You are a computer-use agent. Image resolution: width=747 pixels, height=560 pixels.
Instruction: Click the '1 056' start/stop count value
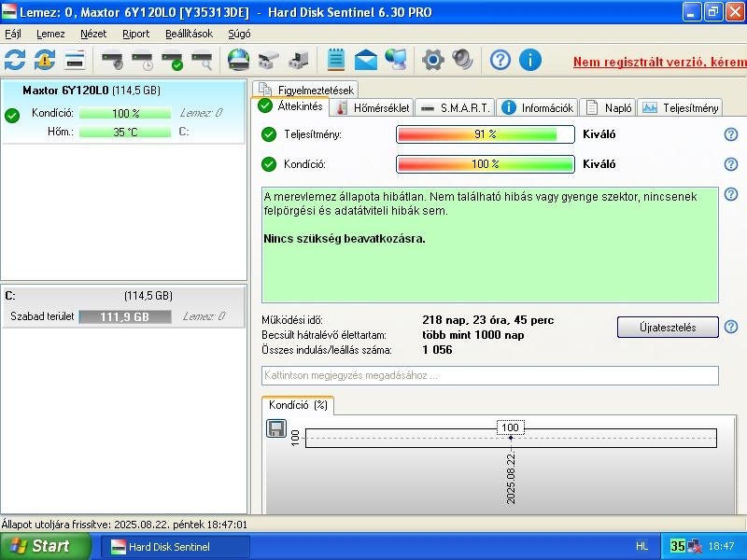(x=437, y=349)
